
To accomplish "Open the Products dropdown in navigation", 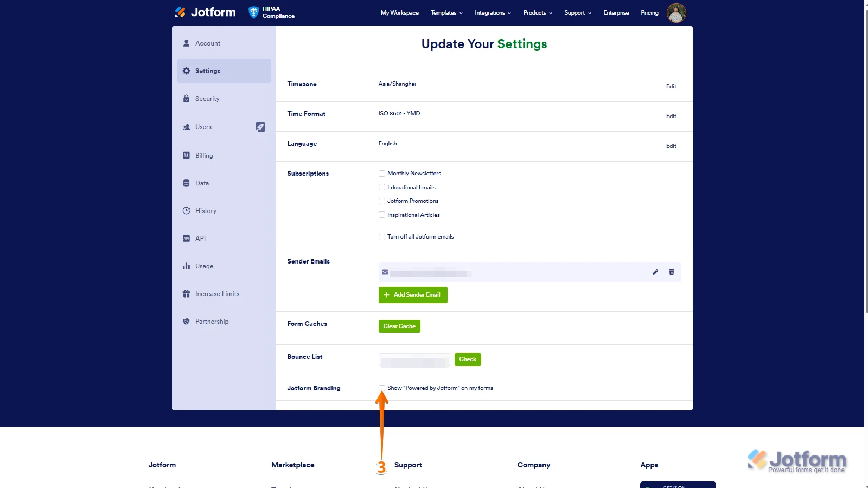I will tap(538, 13).
